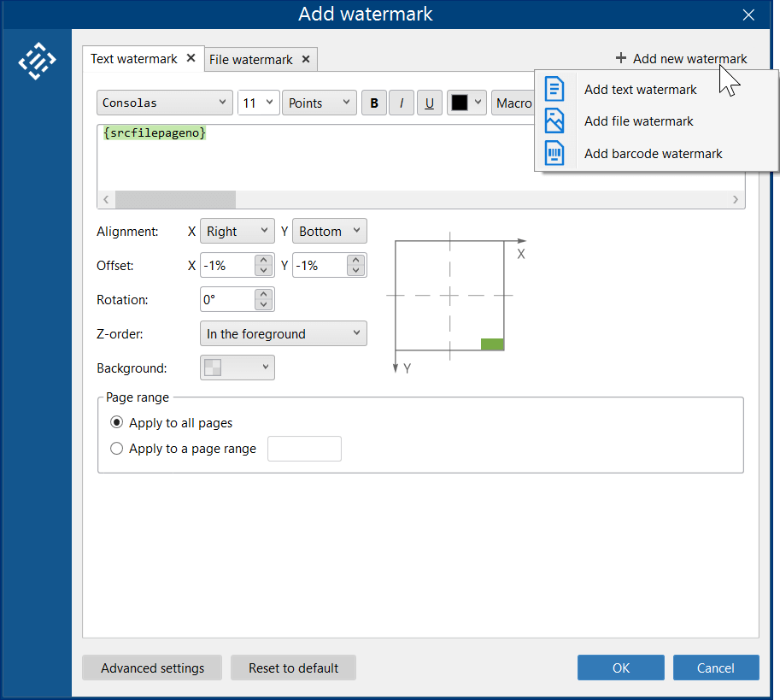Choose Add file watermark from menu
The height and width of the screenshot is (700, 780).
click(x=639, y=121)
